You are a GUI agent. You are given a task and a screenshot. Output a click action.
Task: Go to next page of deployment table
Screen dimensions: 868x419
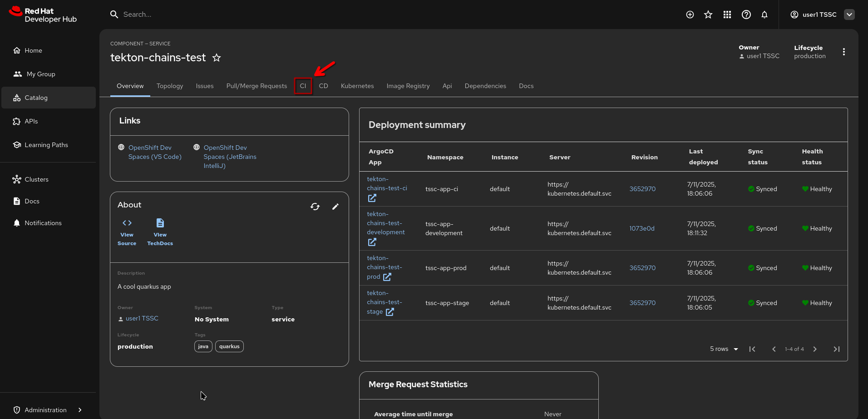click(x=814, y=349)
